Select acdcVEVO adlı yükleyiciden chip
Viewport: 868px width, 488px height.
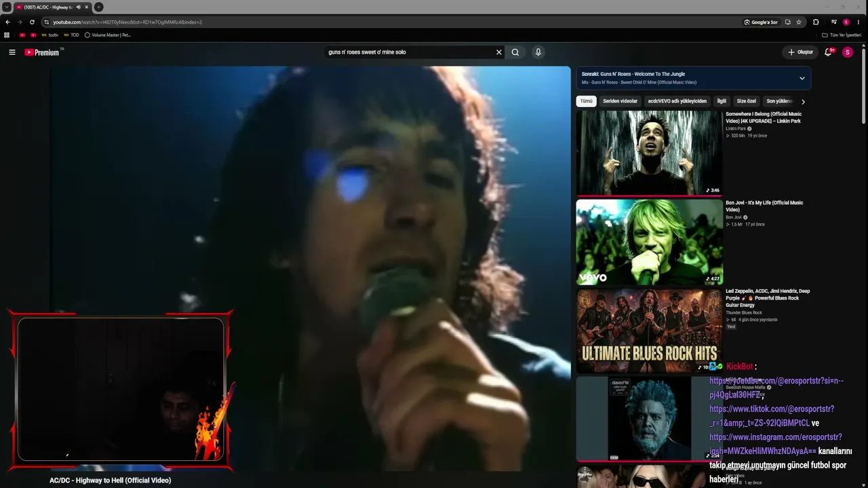click(677, 101)
